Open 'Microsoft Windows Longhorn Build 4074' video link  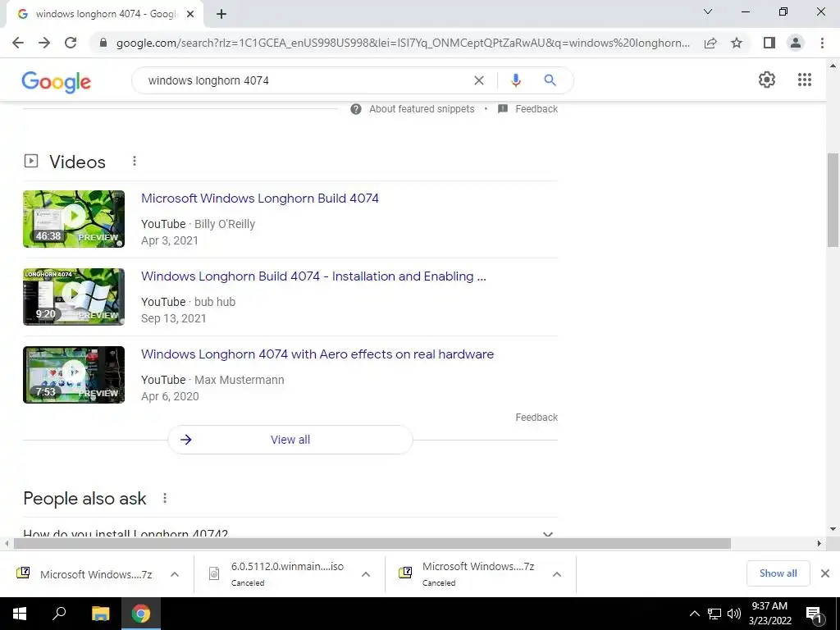click(x=260, y=199)
